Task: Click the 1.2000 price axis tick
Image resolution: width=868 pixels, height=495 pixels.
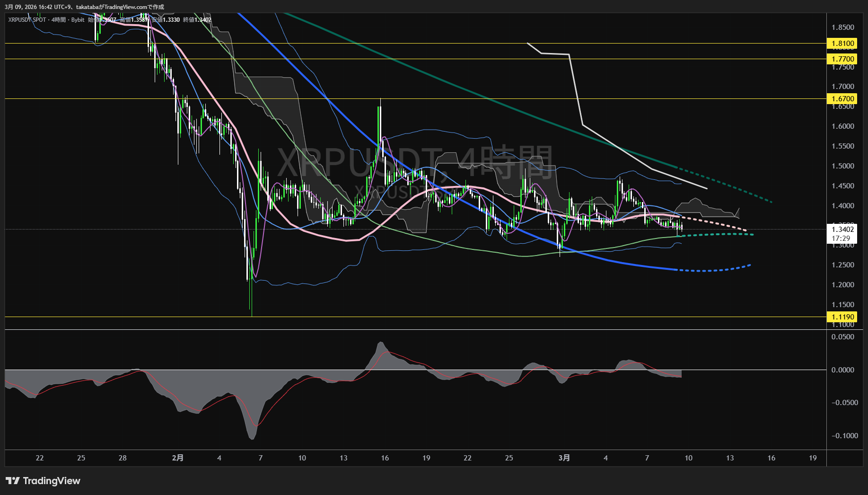Action: pyautogui.click(x=842, y=285)
